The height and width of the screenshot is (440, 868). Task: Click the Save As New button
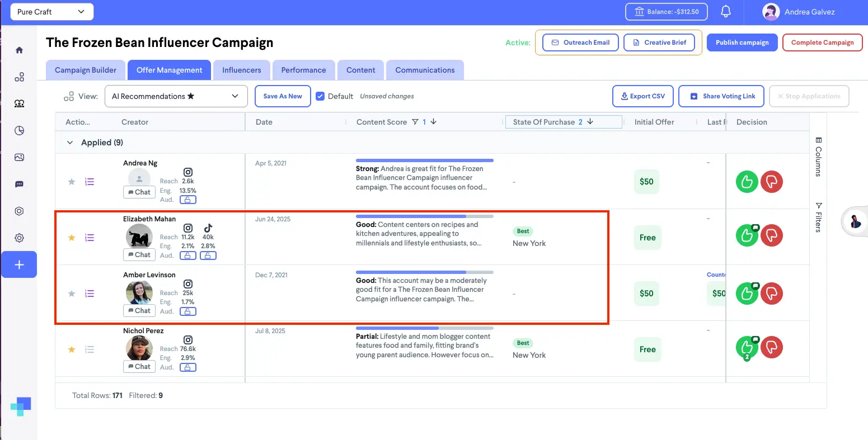pos(283,96)
